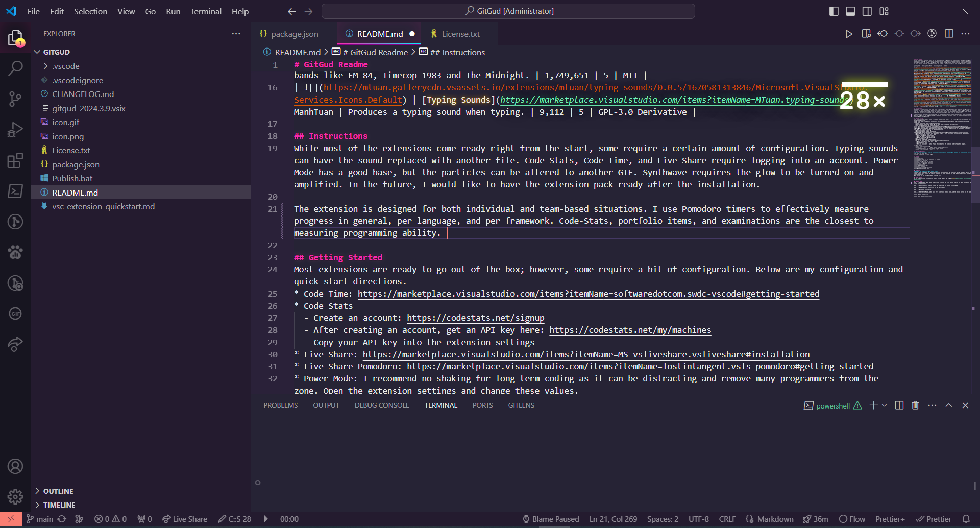Toggle the primary side bar visibility
This screenshot has width=980, height=528.
tap(834, 11)
